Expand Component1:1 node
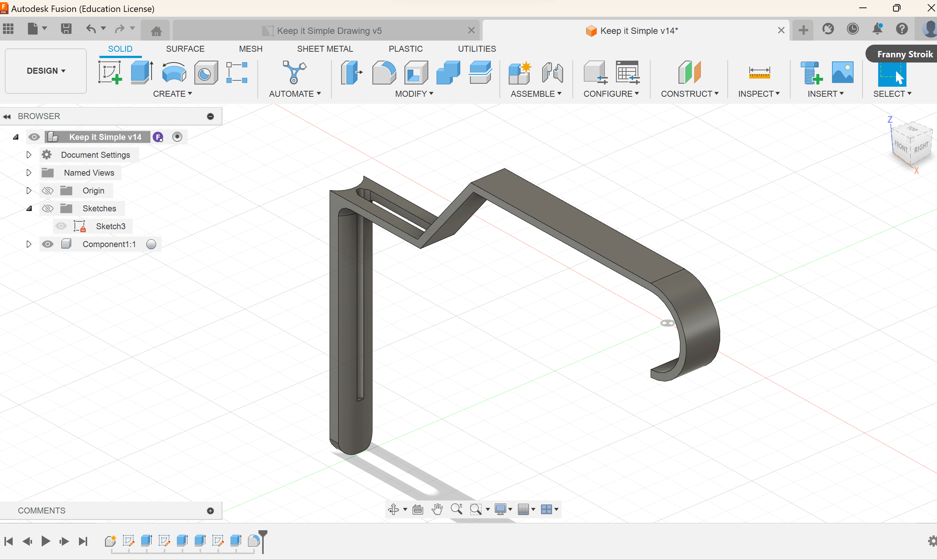This screenshot has width=937, height=560. [29, 244]
